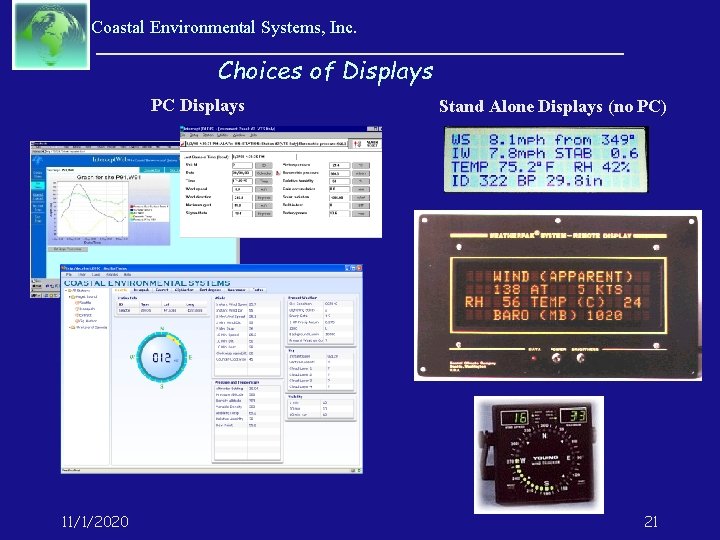Click the 'ID 322 BP 29.8in' LCD line
This screenshot has height=540, width=720.
(526, 180)
